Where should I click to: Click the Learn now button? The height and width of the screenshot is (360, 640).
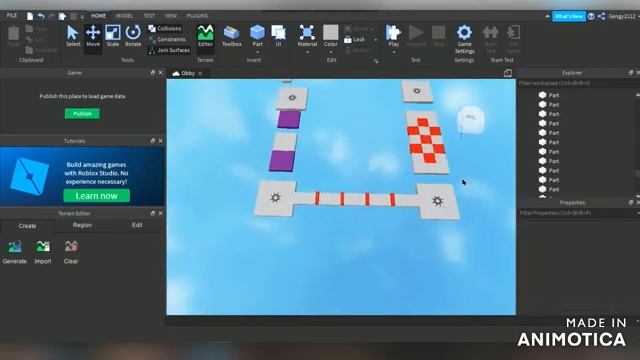point(96,196)
